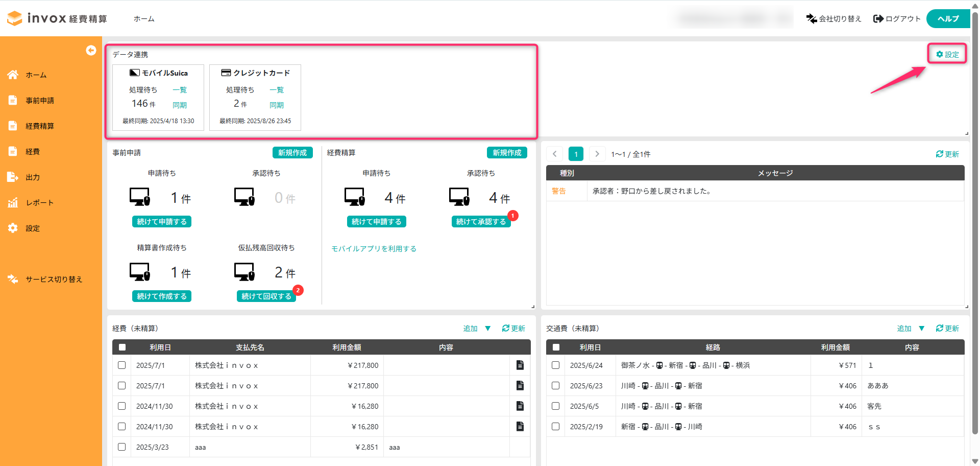Go to next page of messages
The width and height of the screenshot is (980, 466).
(x=597, y=154)
